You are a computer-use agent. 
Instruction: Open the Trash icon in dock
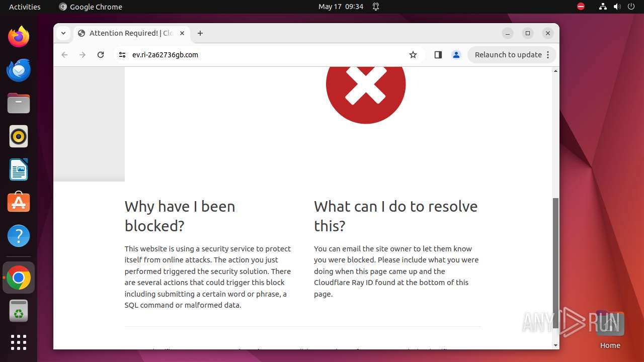[x=19, y=311]
